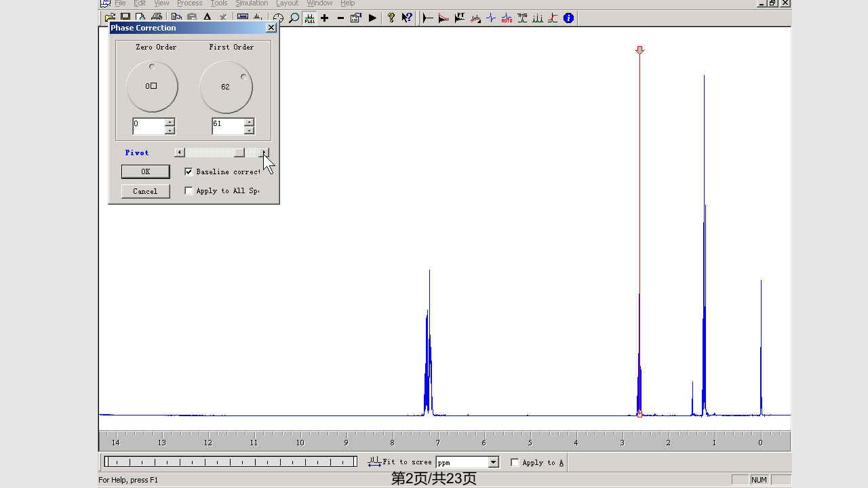Click the Zero Order phase dial
This screenshot has width=868, height=488.
tap(152, 87)
